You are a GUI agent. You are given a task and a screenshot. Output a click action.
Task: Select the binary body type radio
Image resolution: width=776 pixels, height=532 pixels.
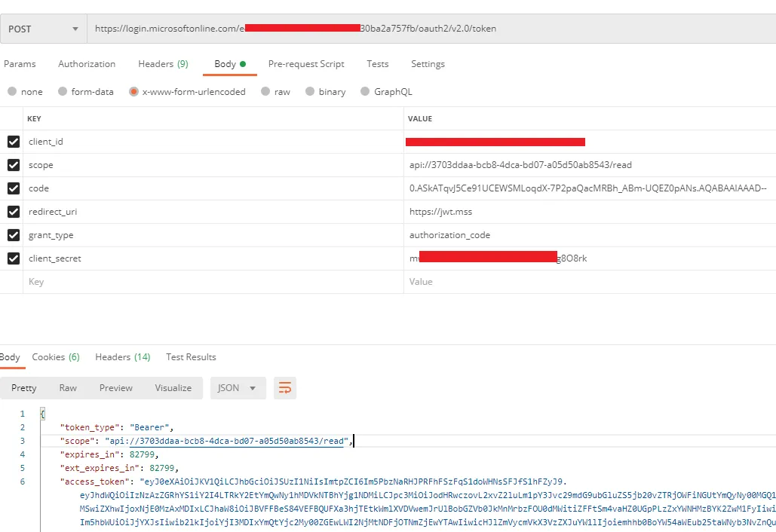(x=310, y=91)
